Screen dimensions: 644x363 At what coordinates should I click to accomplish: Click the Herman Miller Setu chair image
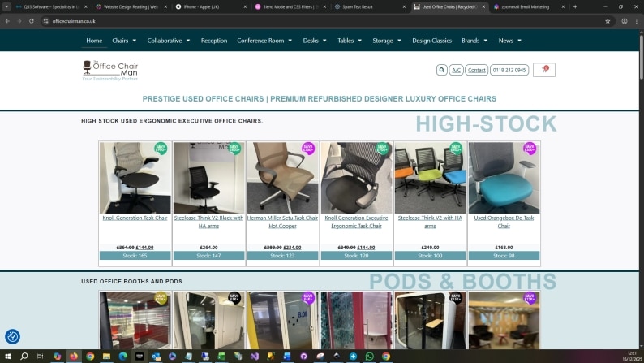[282, 177]
